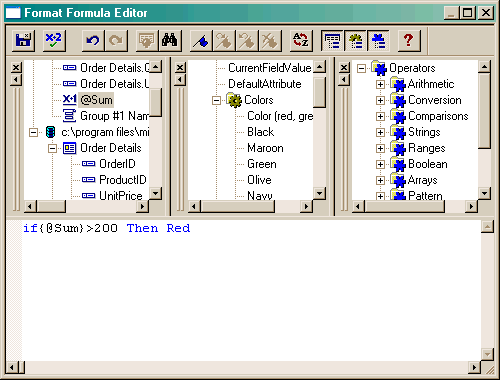
Task: Expand the Boolean operators folder
Action: click(x=380, y=164)
